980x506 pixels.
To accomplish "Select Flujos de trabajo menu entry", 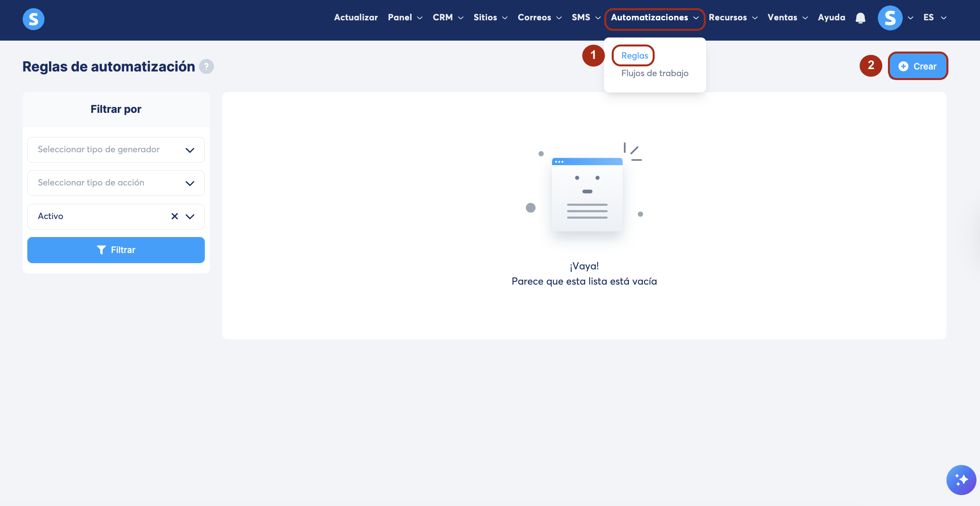I will coord(655,73).
